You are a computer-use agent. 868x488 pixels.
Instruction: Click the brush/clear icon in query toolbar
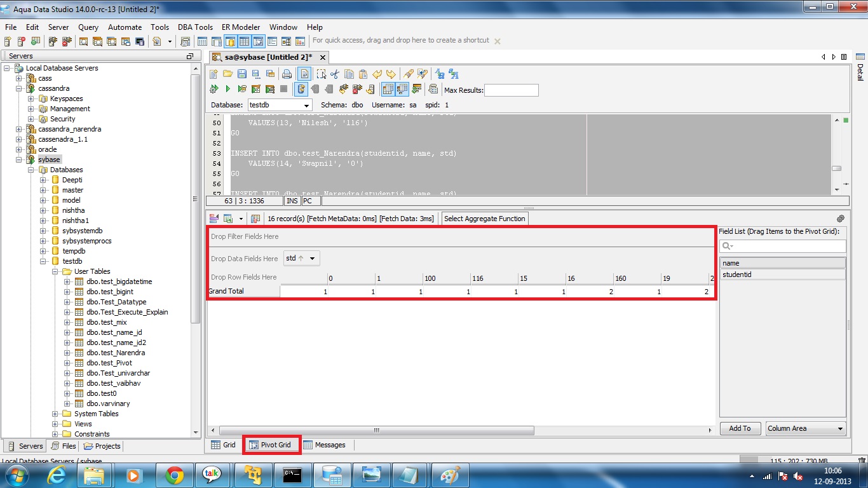click(x=408, y=74)
